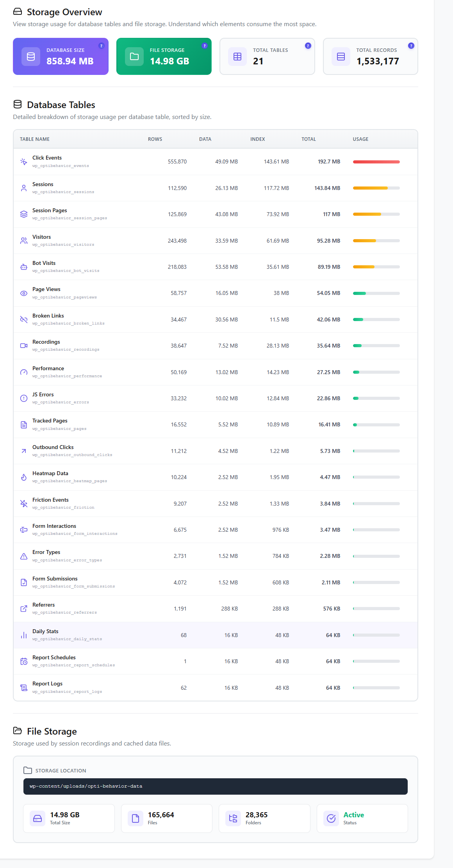The width and height of the screenshot is (453, 868).
Task: Click the red Click Events usage bar
Action: (376, 162)
